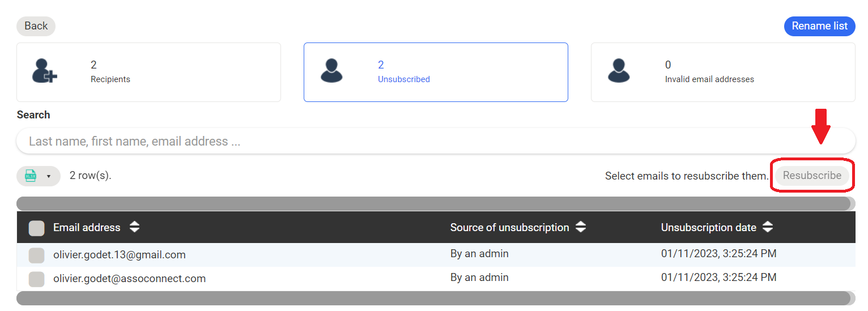Sort by Email address column arrows
The height and width of the screenshot is (311, 868).
pos(134,228)
